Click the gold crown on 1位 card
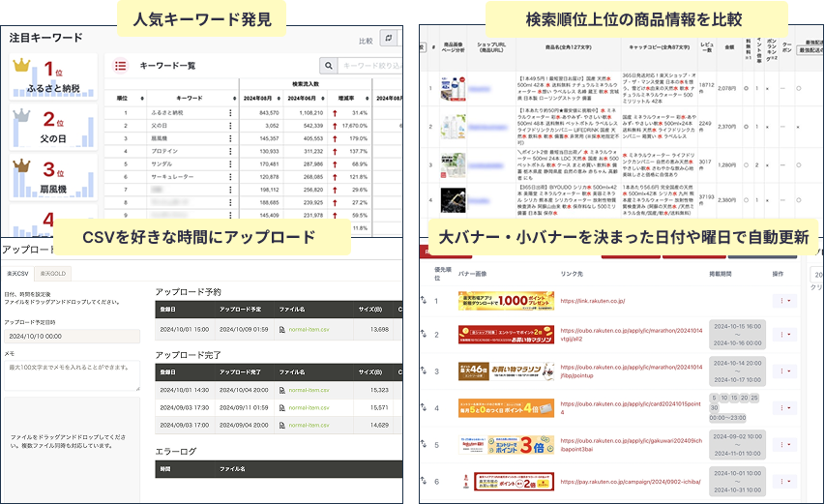Image resolution: width=825 pixels, height=504 pixels. [21, 65]
